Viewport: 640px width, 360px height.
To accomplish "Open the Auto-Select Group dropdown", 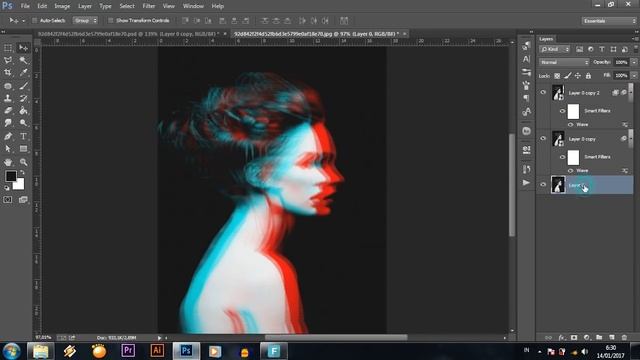I will point(85,20).
